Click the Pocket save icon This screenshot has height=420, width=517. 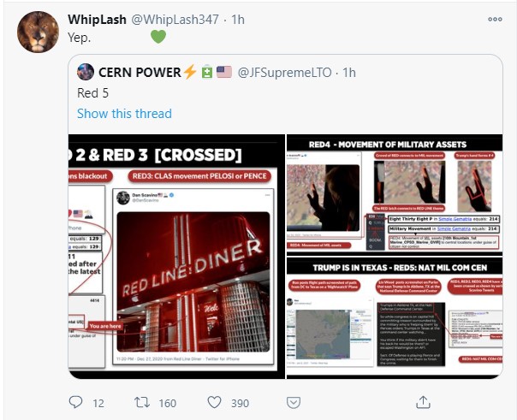pyautogui.click(x=294, y=403)
